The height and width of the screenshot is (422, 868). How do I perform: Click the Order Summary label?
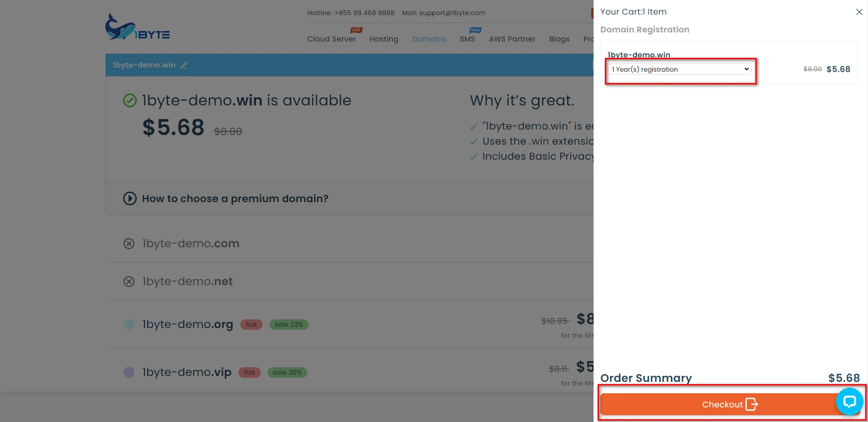pyautogui.click(x=646, y=378)
